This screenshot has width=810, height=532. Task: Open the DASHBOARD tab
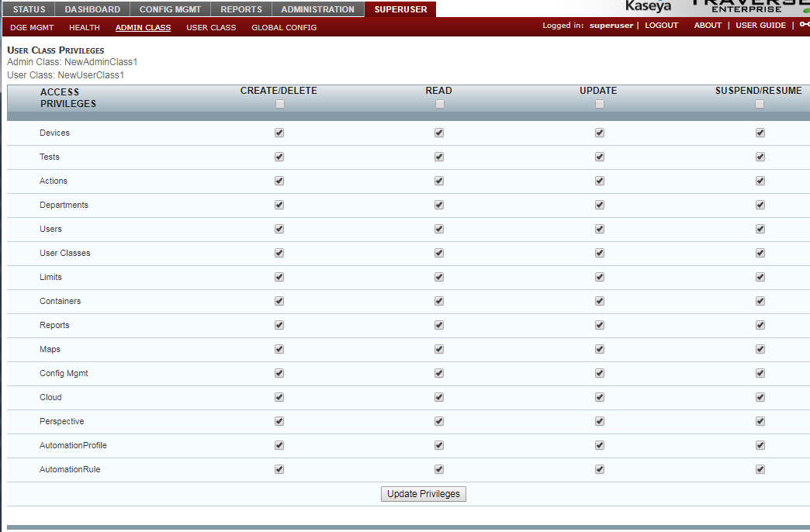pyautogui.click(x=92, y=9)
